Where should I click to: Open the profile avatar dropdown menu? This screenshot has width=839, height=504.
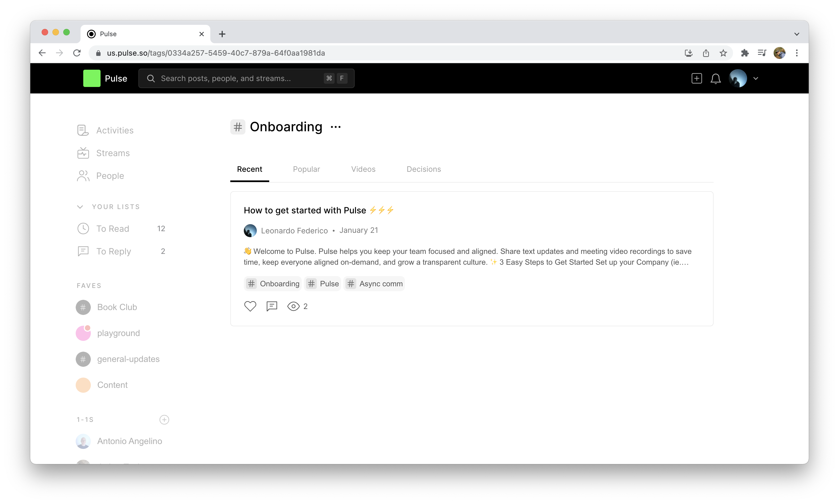pyautogui.click(x=755, y=78)
